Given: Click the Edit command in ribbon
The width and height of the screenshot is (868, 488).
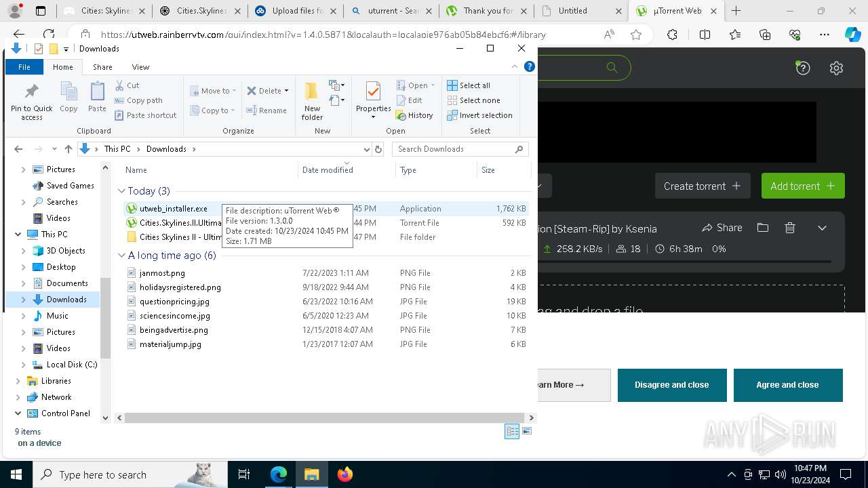Looking at the screenshot, I should pyautogui.click(x=409, y=100).
